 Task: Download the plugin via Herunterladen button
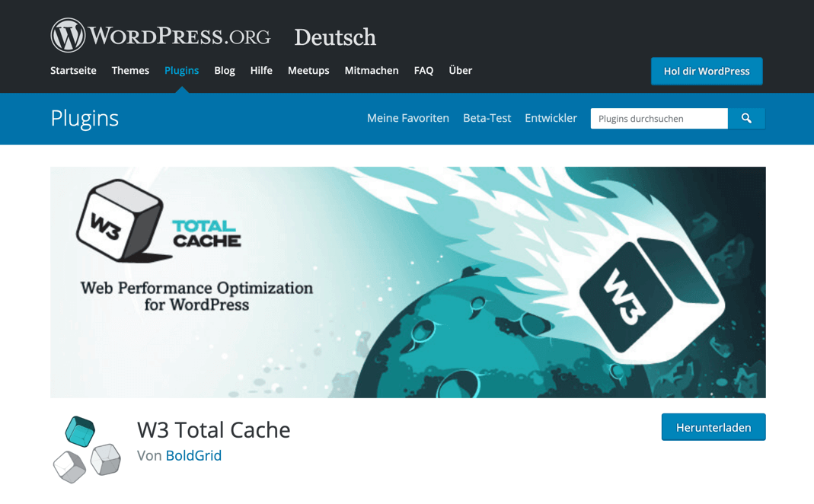click(713, 427)
